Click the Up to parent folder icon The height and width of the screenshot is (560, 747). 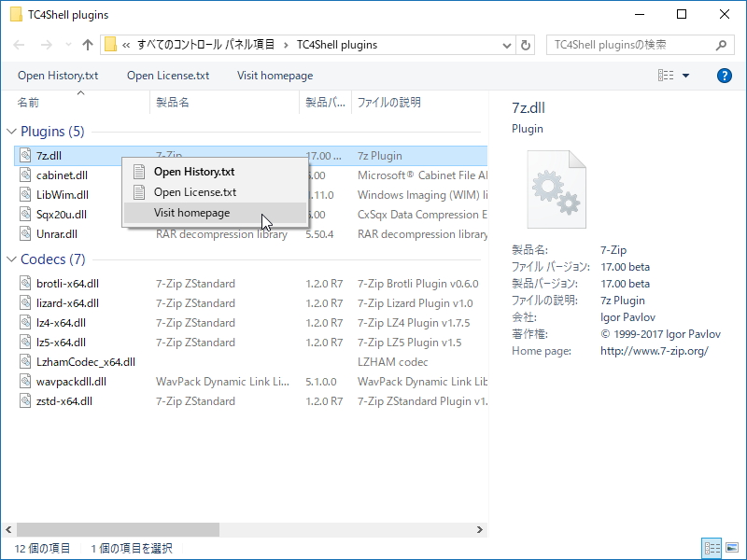tap(86, 45)
